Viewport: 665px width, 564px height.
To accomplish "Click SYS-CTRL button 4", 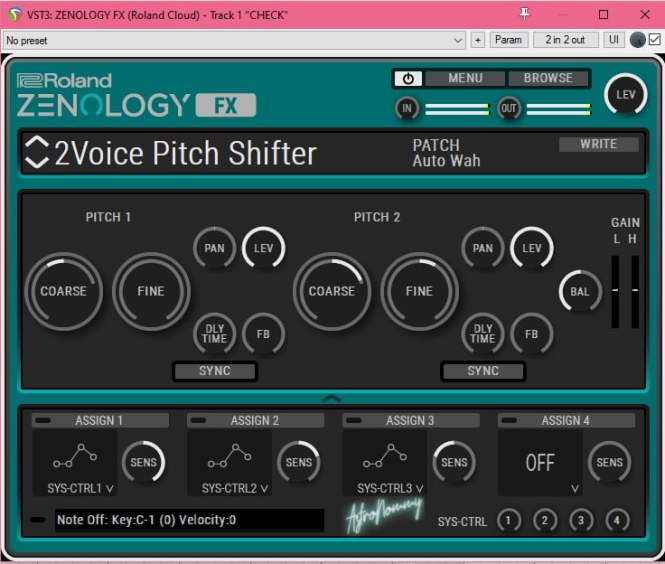I will [x=617, y=520].
